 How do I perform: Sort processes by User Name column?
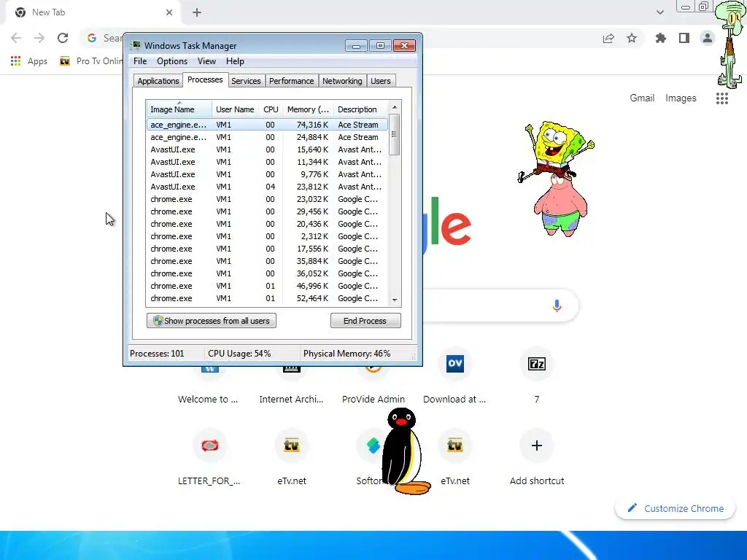point(235,109)
